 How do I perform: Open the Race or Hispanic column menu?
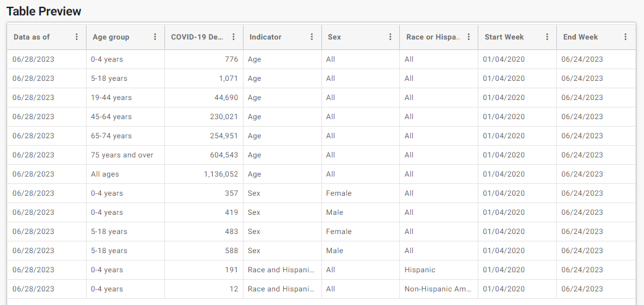tap(468, 37)
